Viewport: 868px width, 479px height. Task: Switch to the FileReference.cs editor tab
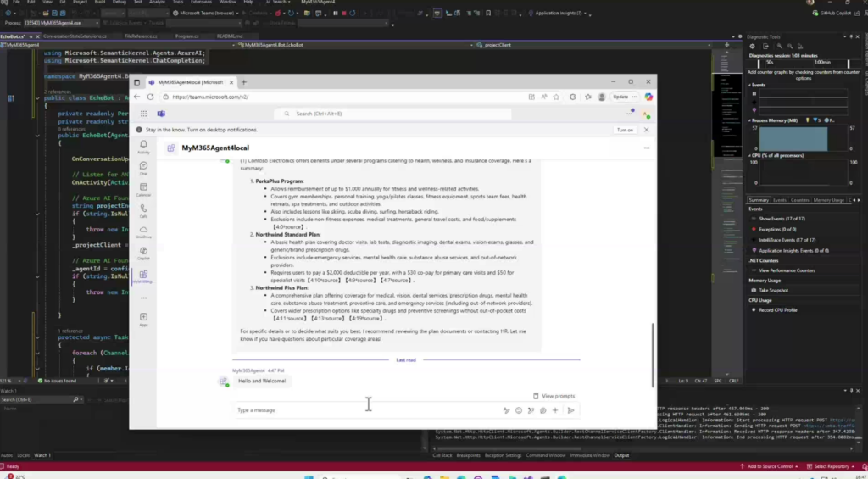point(141,36)
